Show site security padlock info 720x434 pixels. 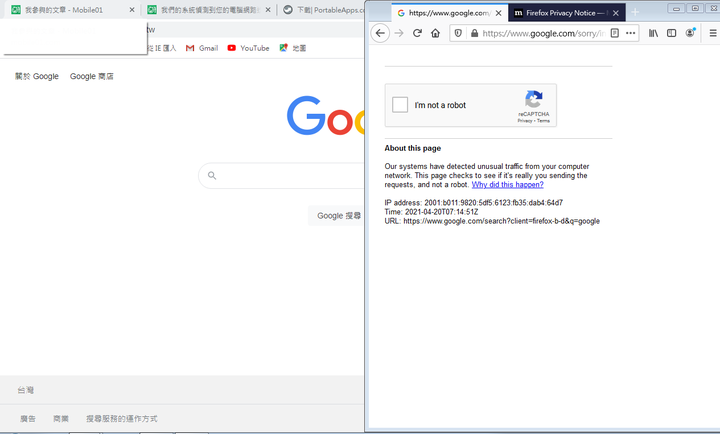(x=474, y=33)
